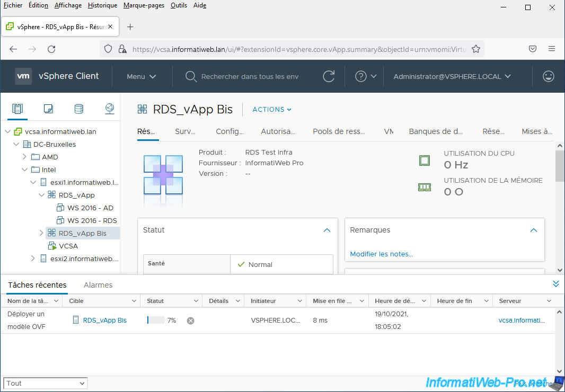Click the OVF deployment progress bar
The width and height of the screenshot is (565, 392).
click(156, 320)
